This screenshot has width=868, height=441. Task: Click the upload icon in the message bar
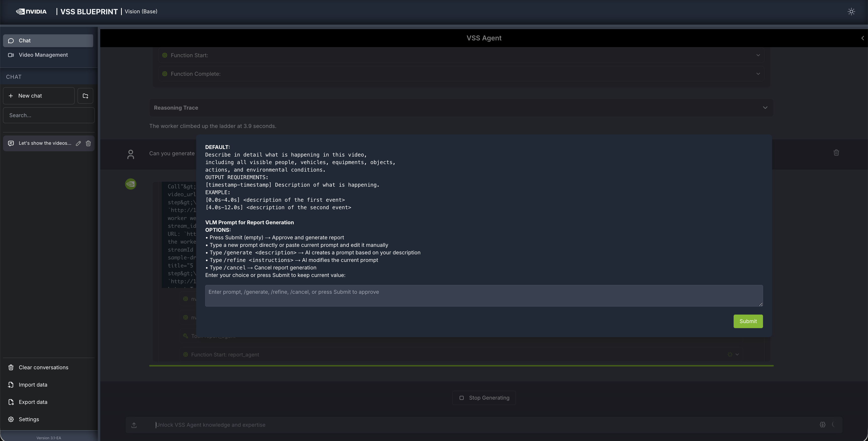(134, 425)
